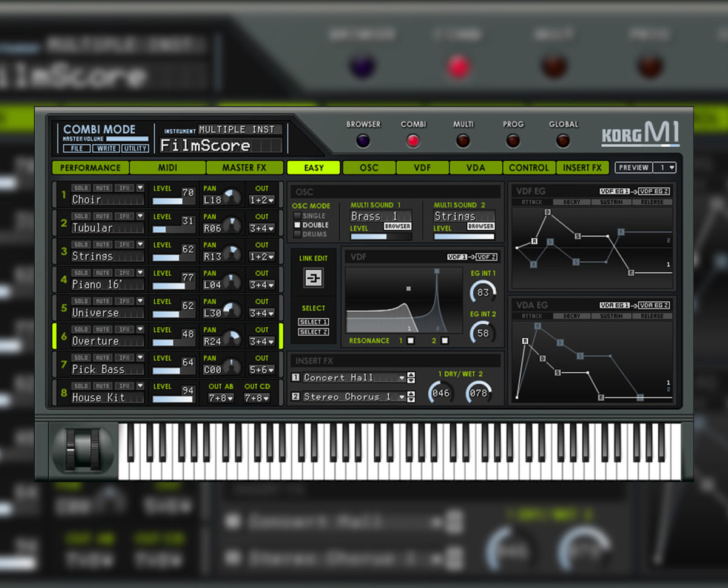Open the Concert Hall insert FX dropdown

[x=400, y=377]
